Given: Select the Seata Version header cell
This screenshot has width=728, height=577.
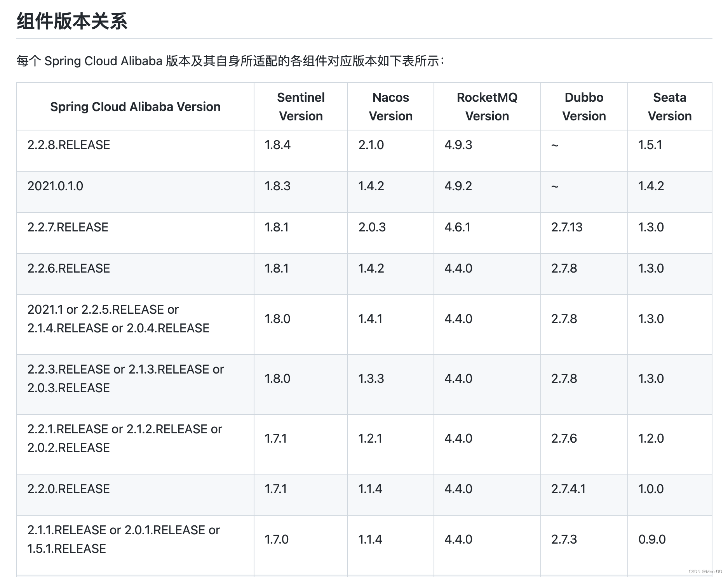Looking at the screenshot, I should point(669,107).
